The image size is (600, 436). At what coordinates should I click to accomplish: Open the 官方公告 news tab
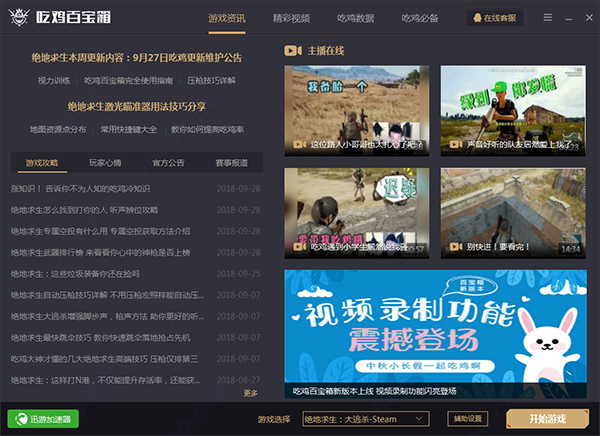point(168,163)
